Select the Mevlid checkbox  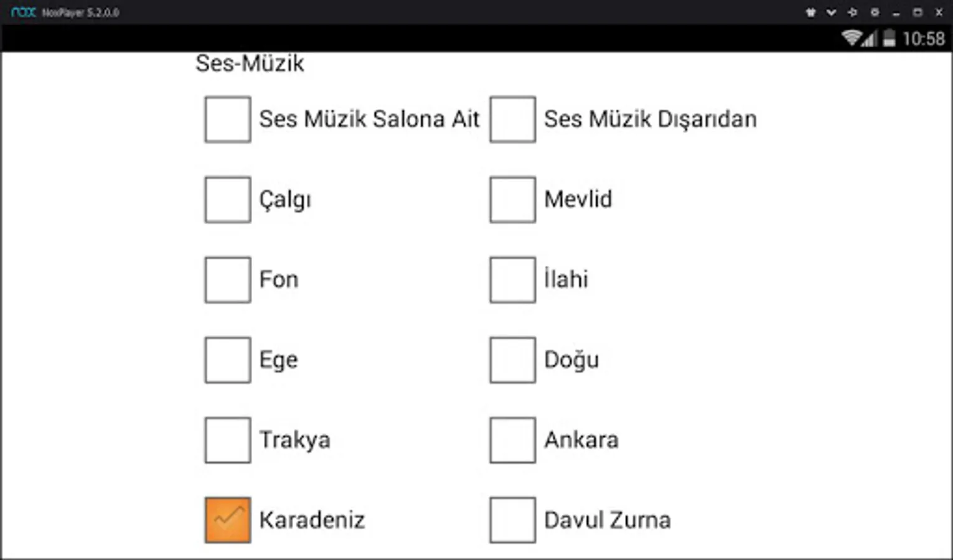(512, 200)
